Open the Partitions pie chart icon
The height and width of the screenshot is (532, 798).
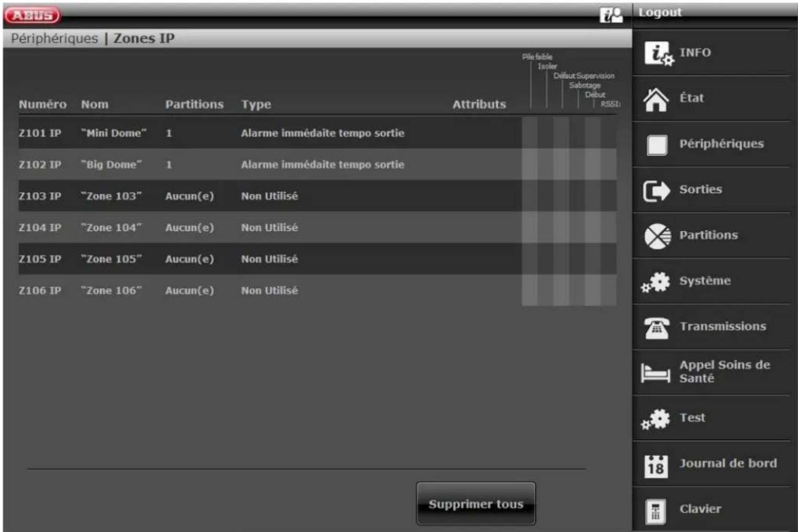coord(657,236)
